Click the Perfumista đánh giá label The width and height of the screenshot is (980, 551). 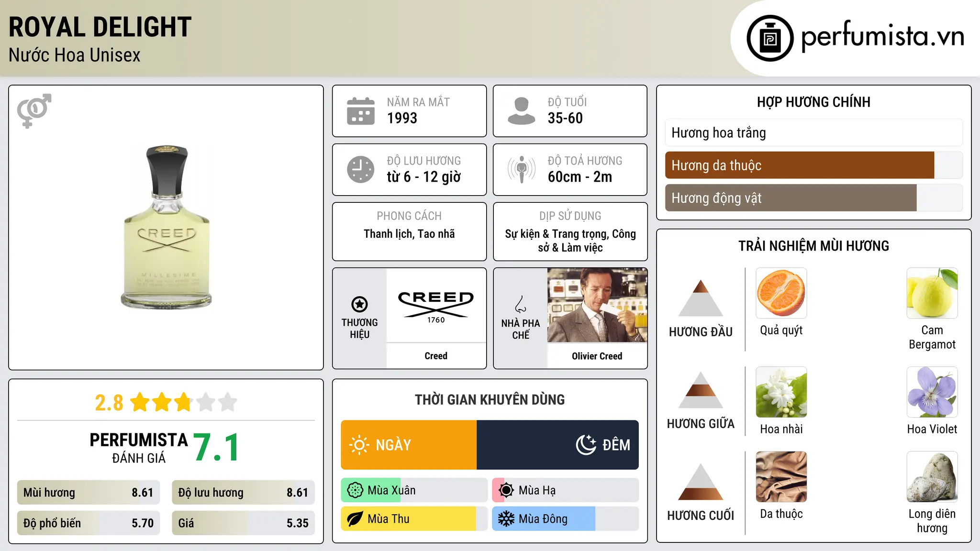pyautogui.click(x=139, y=448)
